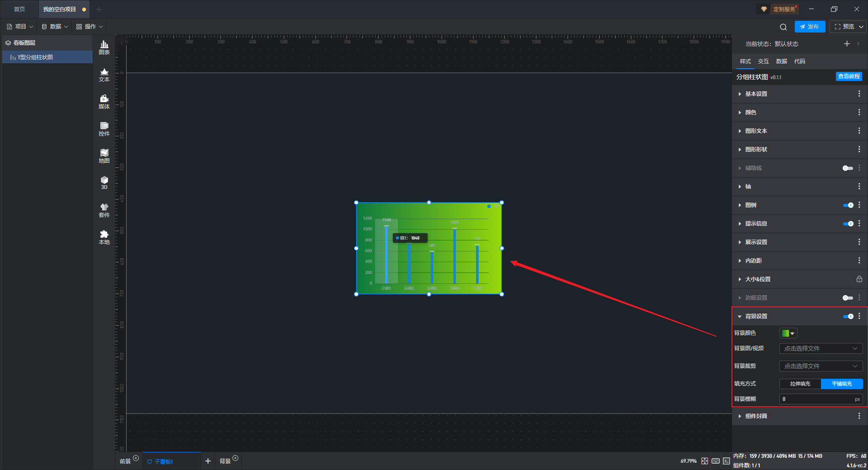Screen dimensions: 868x470
Task: Click the 69.79% zoom level
Action: [x=689, y=461]
